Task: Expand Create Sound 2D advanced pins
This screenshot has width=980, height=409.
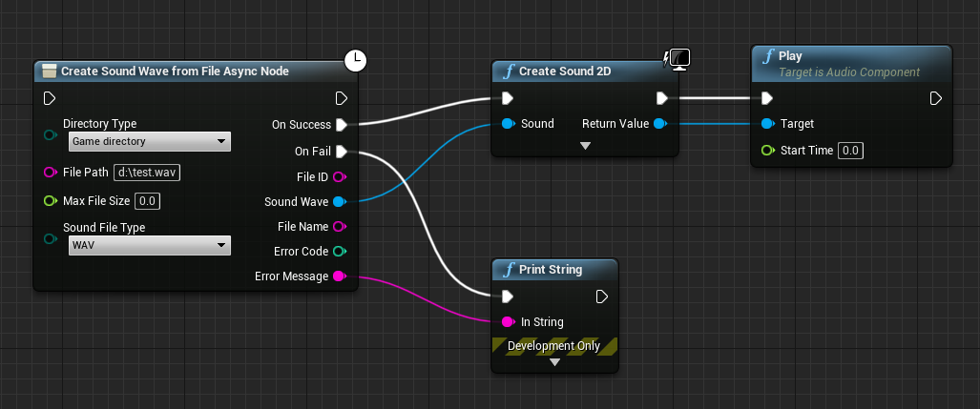Action: tap(586, 146)
